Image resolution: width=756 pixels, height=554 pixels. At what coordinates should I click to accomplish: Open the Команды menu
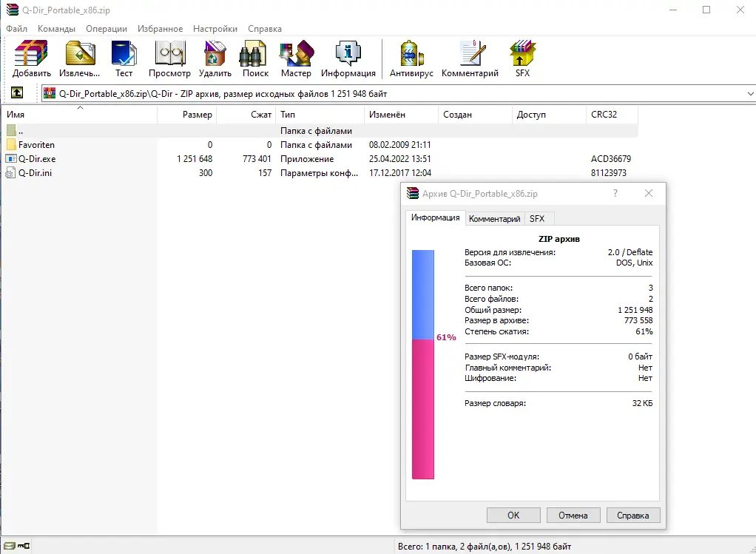click(x=56, y=29)
